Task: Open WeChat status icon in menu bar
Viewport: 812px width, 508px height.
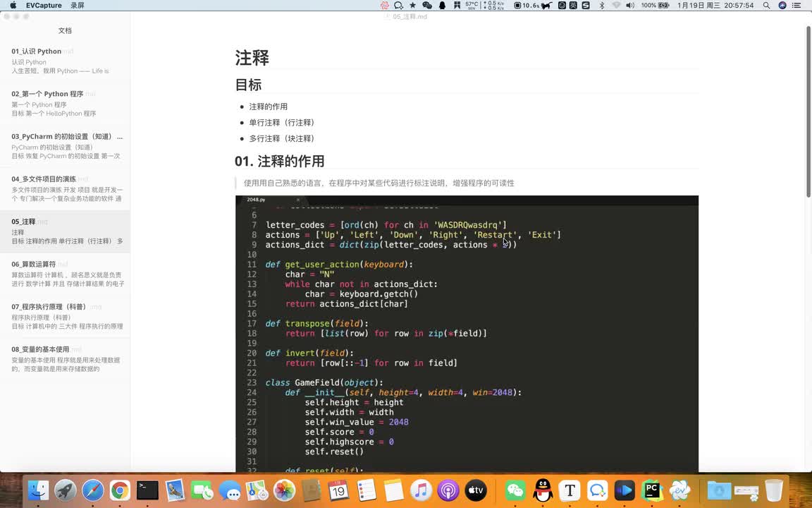Action: point(427,5)
